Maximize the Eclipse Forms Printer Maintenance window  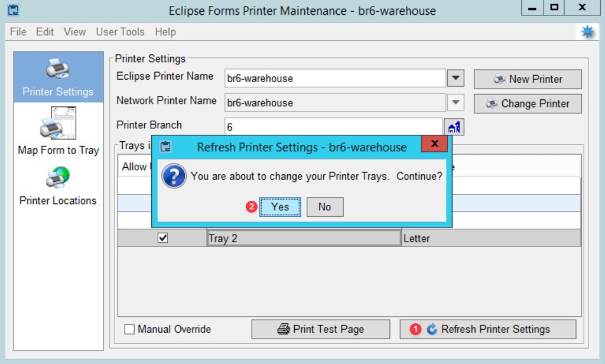pos(554,8)
